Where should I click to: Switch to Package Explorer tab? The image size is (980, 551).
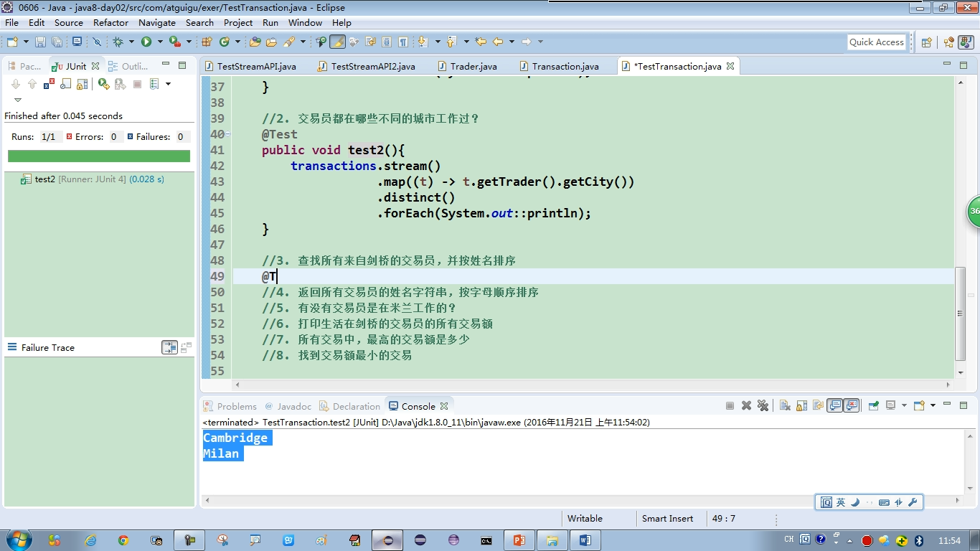(x=24, y=66)
